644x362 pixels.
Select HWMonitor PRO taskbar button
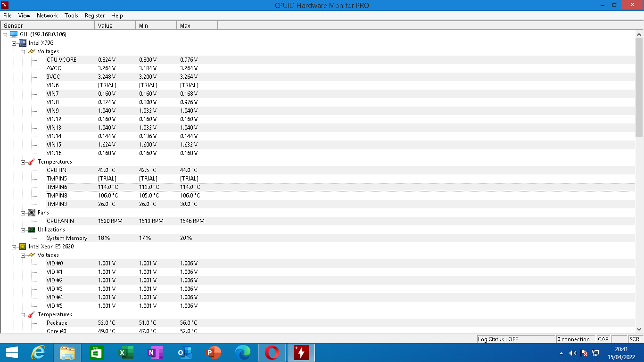[x=301, y=353]
